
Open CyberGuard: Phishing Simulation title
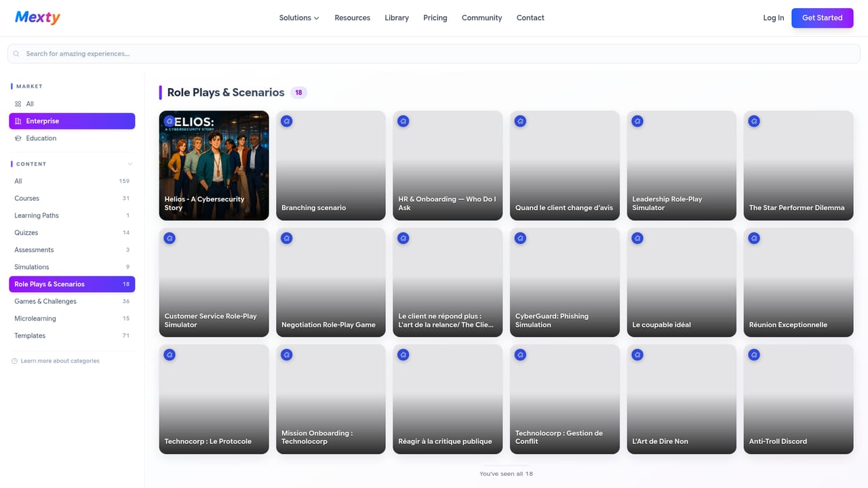pos(552,321)
